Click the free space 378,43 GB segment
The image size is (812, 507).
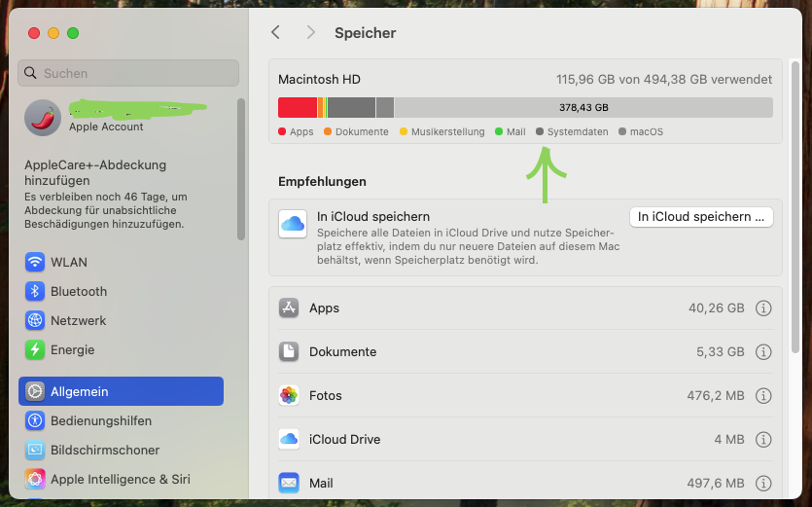point(583,107)
